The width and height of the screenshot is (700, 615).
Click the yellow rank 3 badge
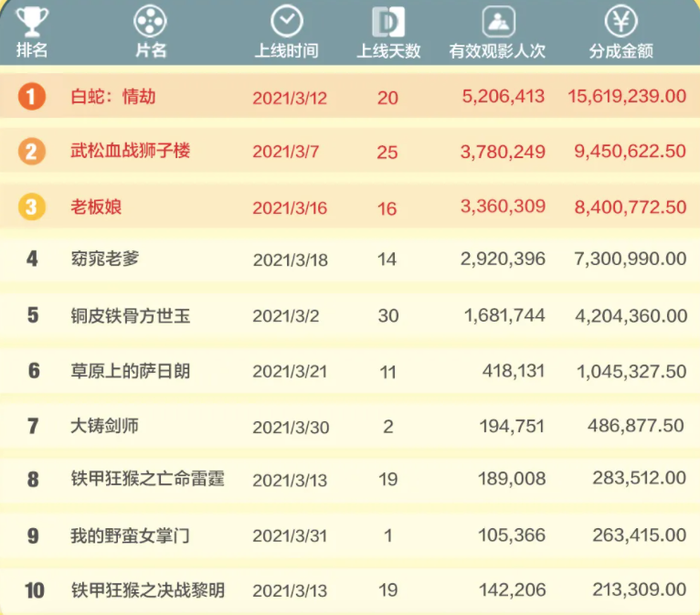click(x=32, y=207)
